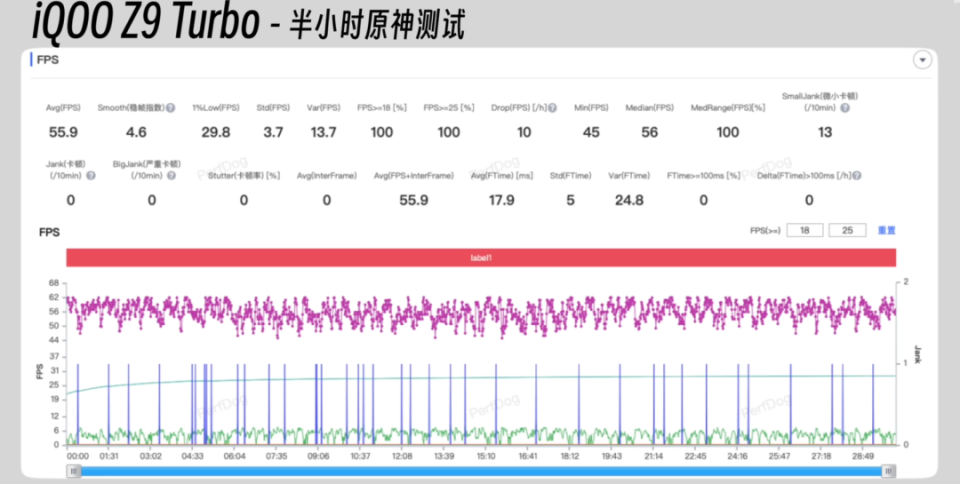Click the Var(FPS) value 13.7
Image resolution: width=960 pixels, height=484 pixels.
(323, 132)
